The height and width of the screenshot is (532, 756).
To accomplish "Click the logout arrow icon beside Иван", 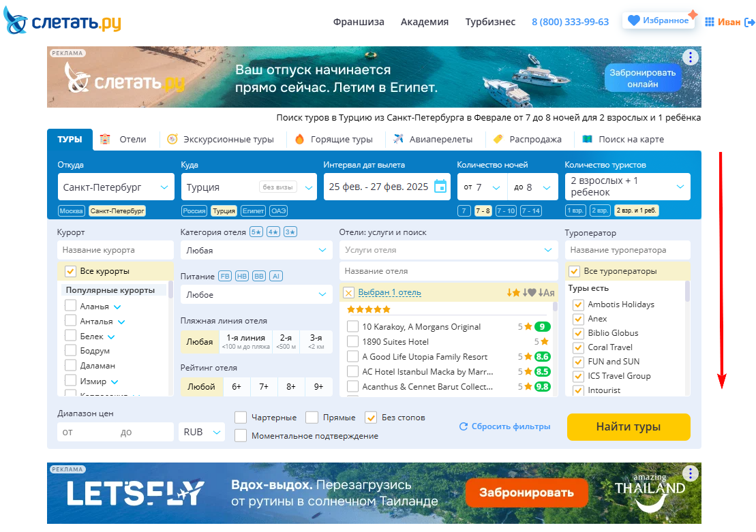I will 750,22.
